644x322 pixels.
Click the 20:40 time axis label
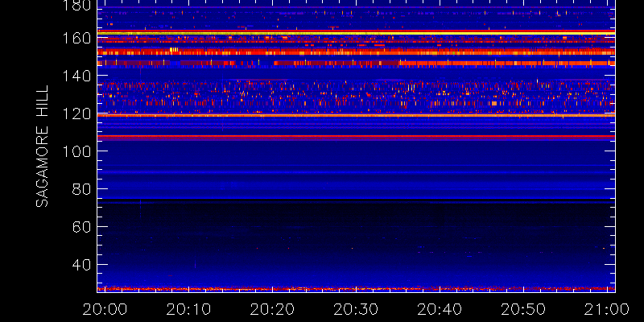440,310
